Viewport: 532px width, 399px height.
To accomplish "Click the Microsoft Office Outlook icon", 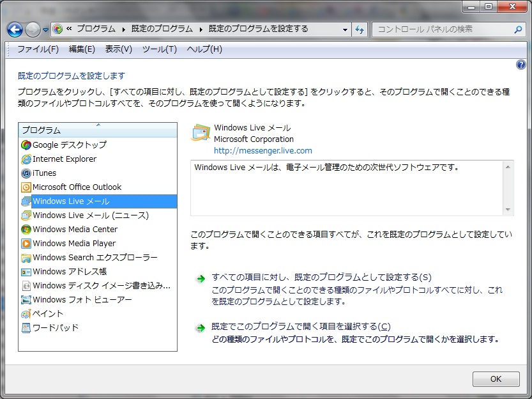I will coord(26,187).
